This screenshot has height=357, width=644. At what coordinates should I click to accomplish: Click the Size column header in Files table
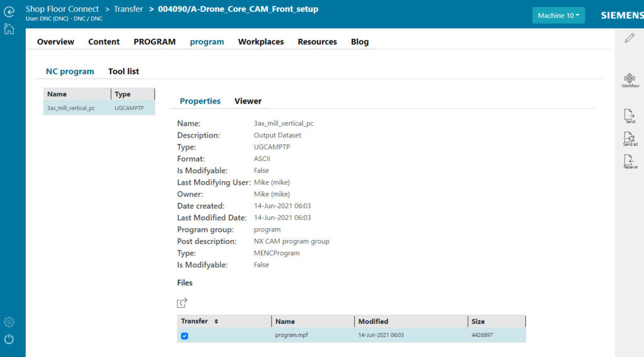[497, 321]
